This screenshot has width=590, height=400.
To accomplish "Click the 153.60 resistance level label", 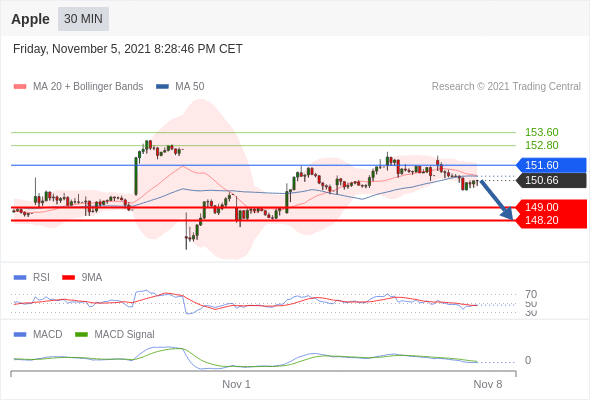I will [541, 132].
